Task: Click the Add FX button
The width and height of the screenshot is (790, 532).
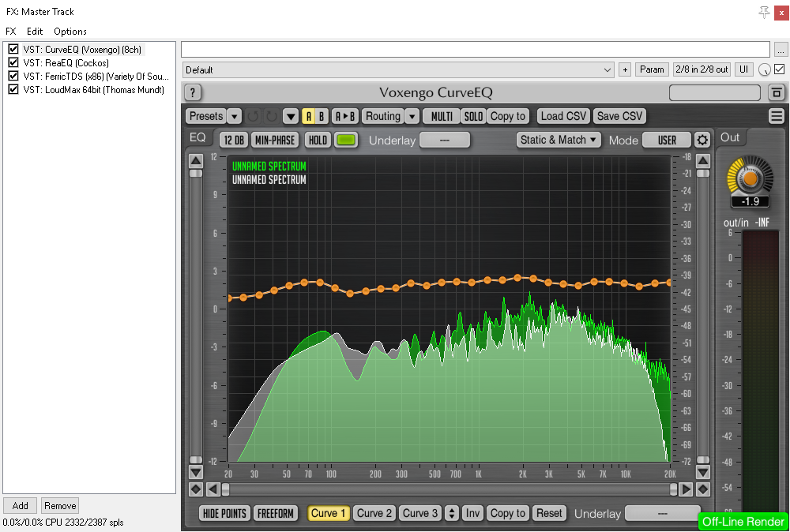Action: click(21, 505)
